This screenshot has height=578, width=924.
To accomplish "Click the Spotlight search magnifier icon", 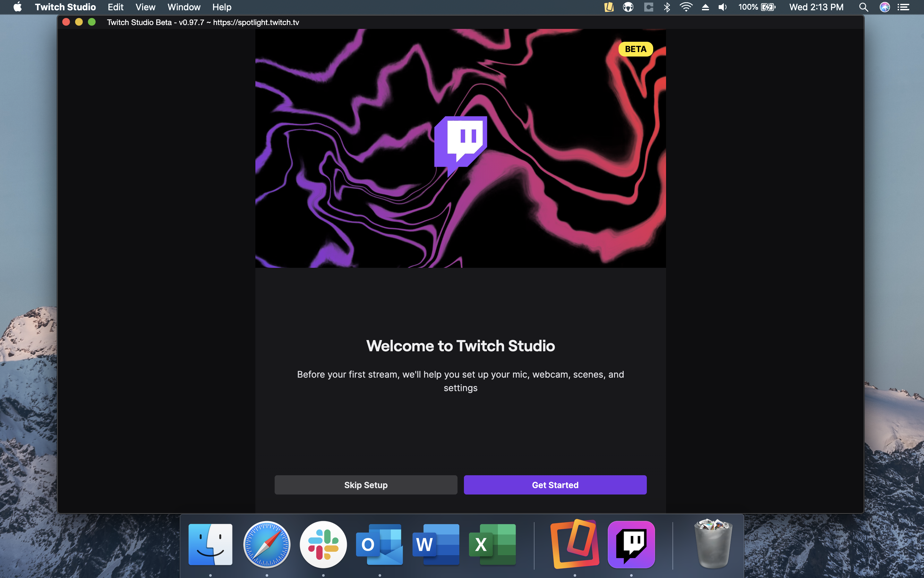I will [864, 7].
